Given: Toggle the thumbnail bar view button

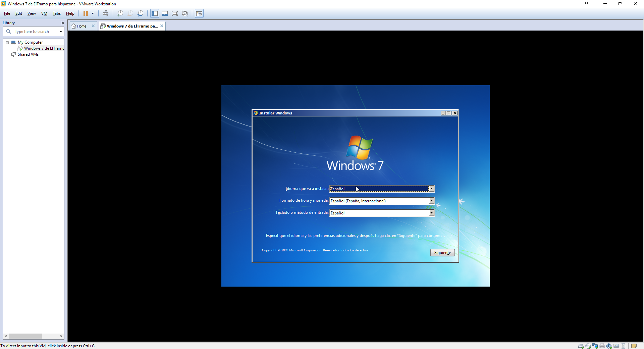Looking at the screenshot, I should tap(165, 13).
